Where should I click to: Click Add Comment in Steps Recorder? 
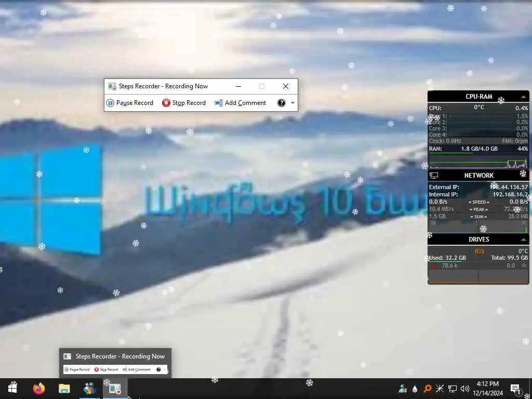coord(241,103)
